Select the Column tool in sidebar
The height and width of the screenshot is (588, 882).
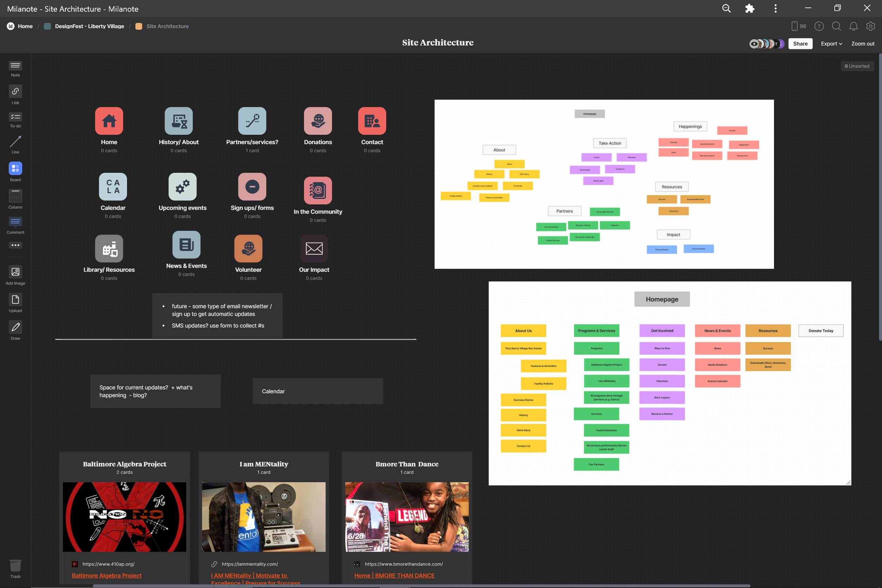click(x=16, y=199)
